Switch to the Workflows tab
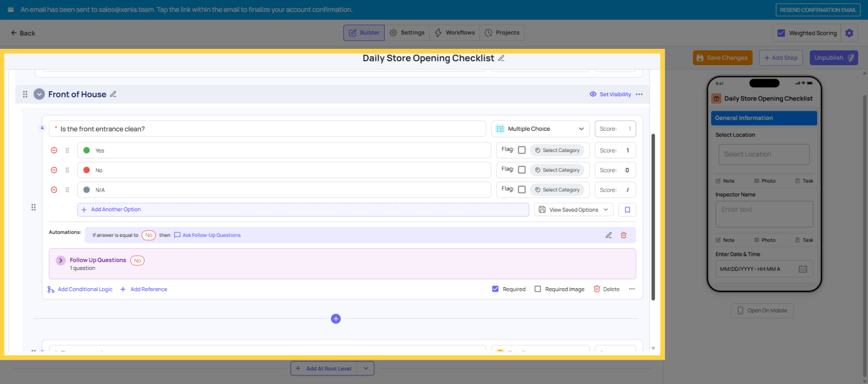 click(x=454, y=33)
